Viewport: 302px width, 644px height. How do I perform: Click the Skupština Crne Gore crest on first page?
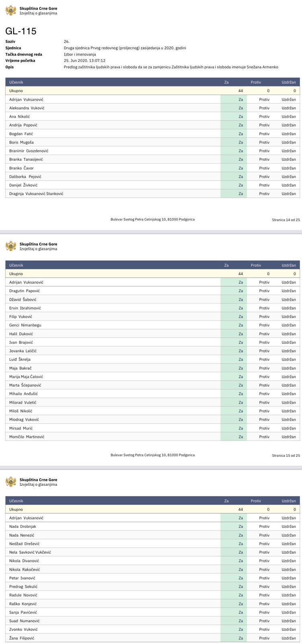11,10
